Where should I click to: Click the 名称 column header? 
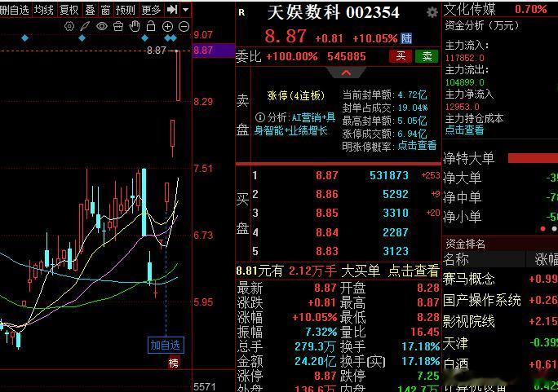point(456,259)
